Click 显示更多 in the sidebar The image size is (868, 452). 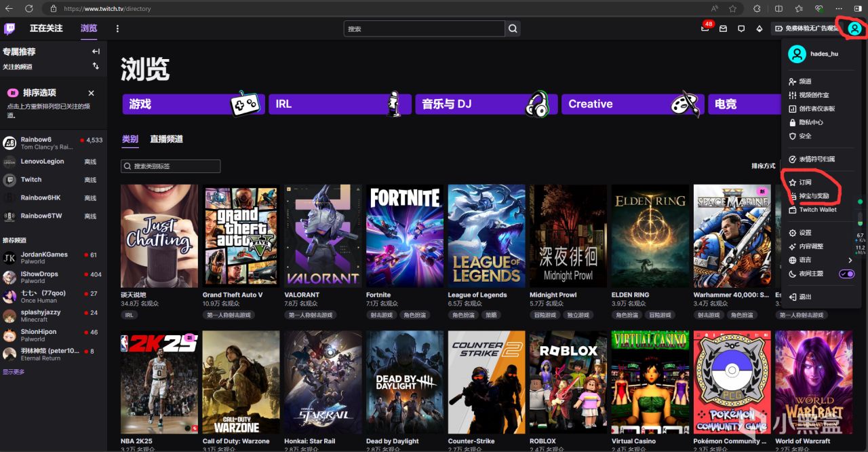point(14,372)
